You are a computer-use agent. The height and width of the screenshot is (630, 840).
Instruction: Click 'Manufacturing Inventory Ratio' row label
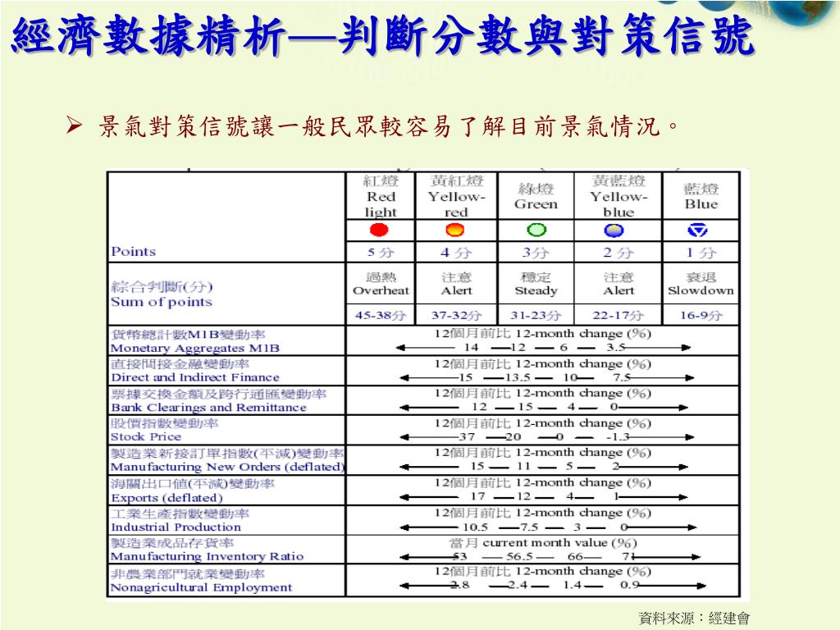[x=207, y=557]
